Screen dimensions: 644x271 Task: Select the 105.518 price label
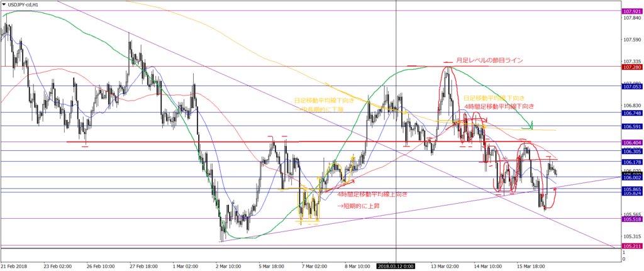pos(633,219)
